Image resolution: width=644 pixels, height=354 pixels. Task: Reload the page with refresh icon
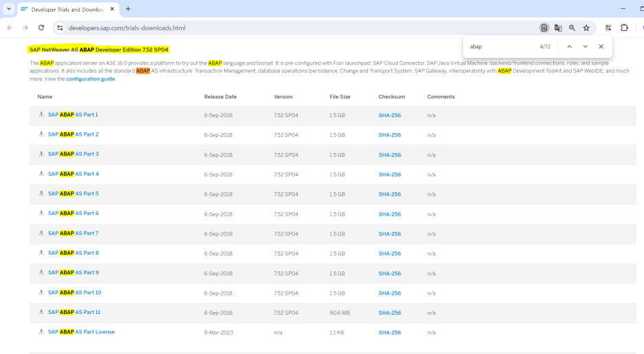(41, 28)
